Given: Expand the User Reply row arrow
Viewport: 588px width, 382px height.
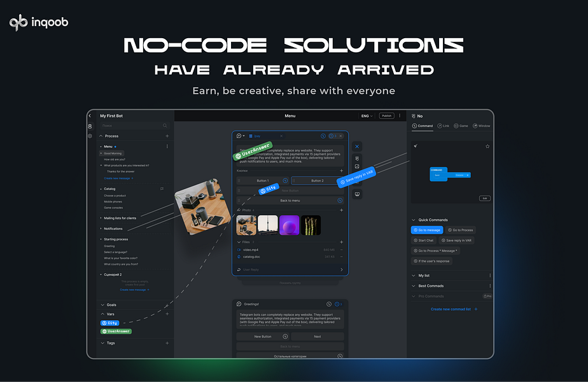Looking at the screenshot, I should pyautogui.click(x=341, y=269).
